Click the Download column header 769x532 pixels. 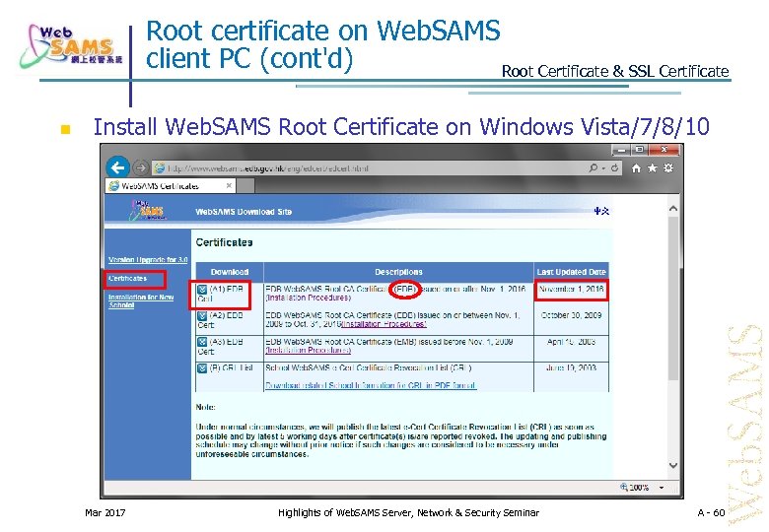tap(230, 272)
